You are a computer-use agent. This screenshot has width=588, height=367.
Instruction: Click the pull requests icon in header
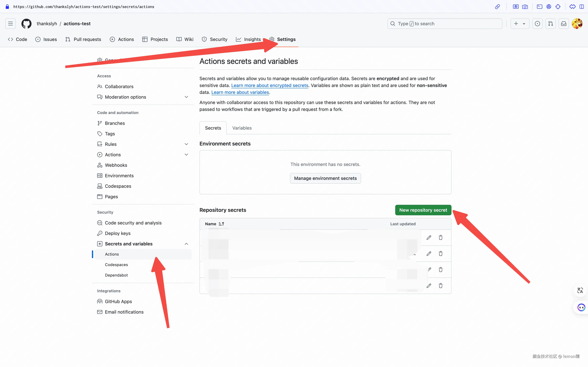tap(550, 24)
